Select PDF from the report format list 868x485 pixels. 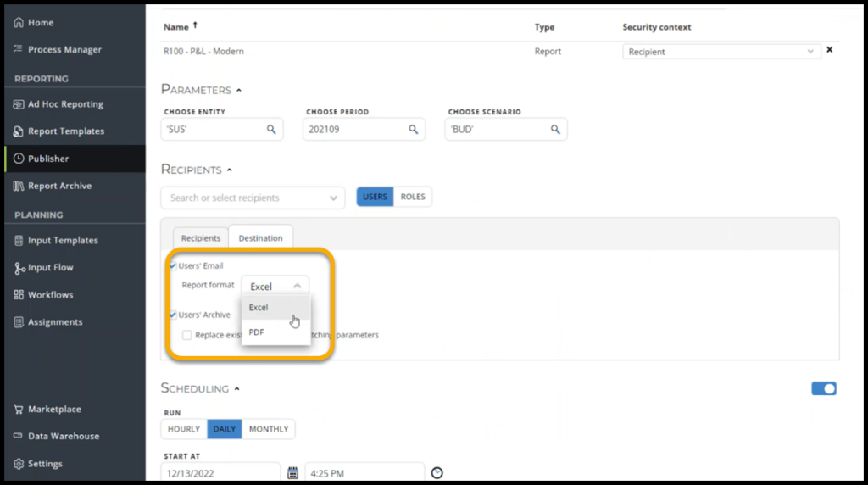pos(257,332)
